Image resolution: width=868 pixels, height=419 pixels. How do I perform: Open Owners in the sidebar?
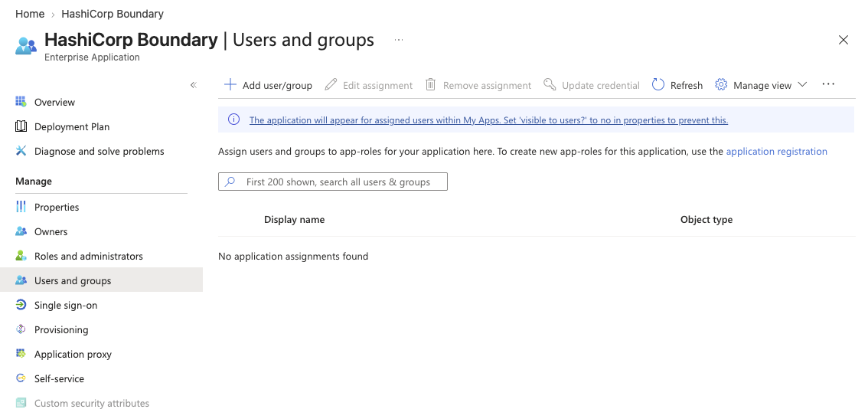point(51,231)
